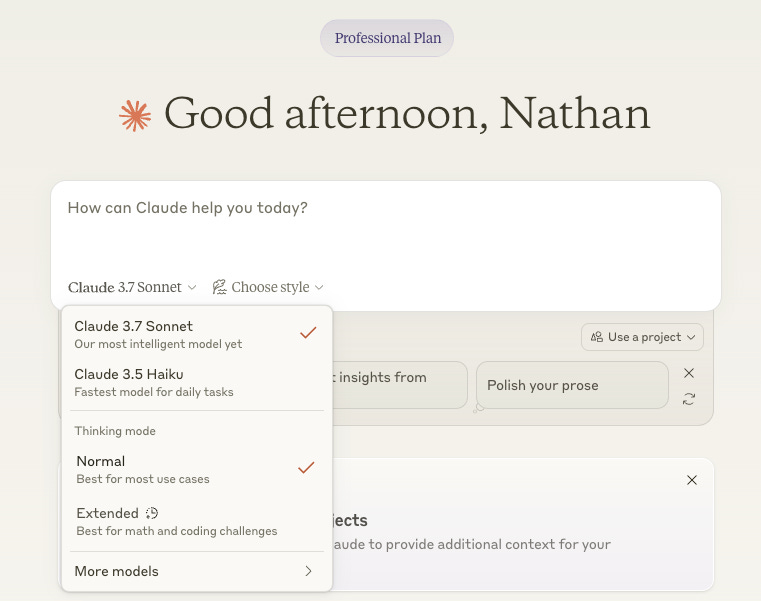Click the orange Claude starburst logo
761x601 pixels.
[x=135, y=116]
